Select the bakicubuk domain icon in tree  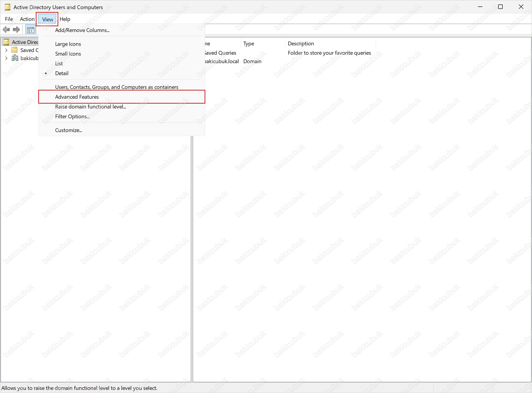tap(15, 58)
